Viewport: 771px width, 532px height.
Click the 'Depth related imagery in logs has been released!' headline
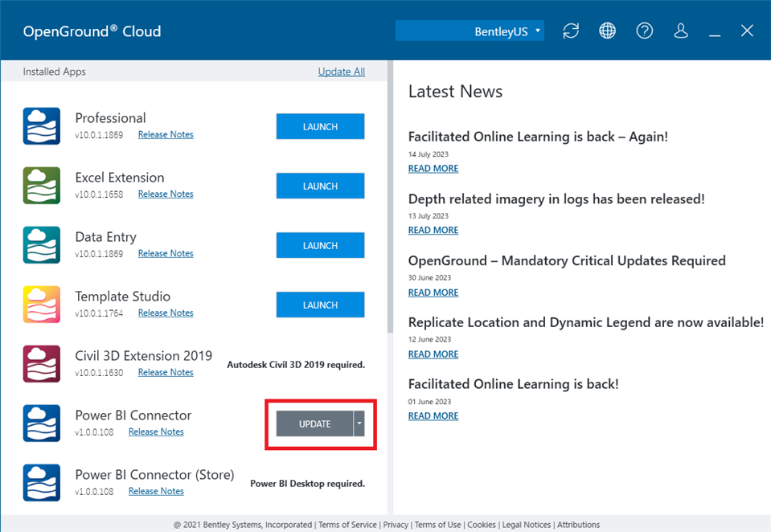coord(556,199)
